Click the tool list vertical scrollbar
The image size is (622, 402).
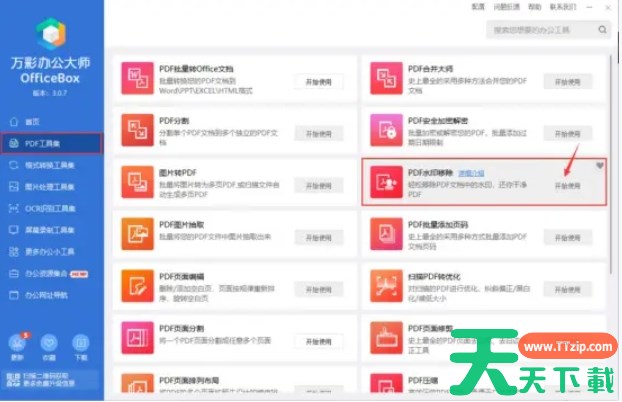tap(611, 165)
